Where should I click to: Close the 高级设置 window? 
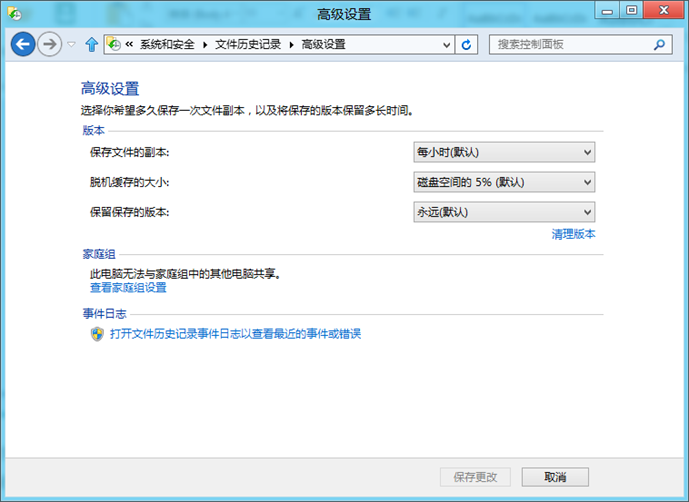(664, 11)
